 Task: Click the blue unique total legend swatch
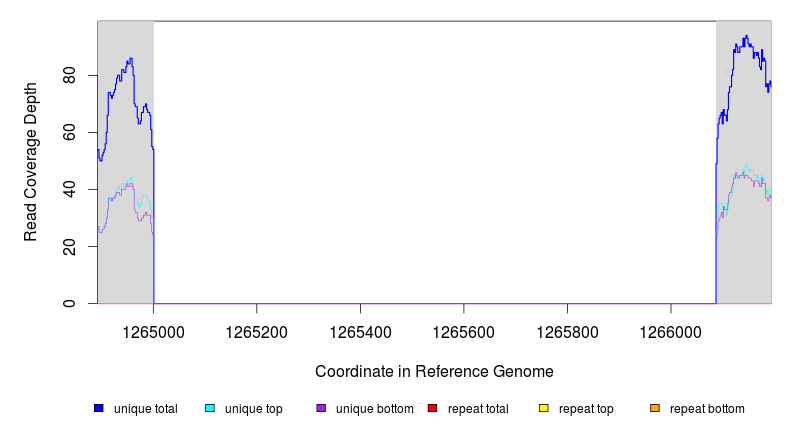click(99, 409)
